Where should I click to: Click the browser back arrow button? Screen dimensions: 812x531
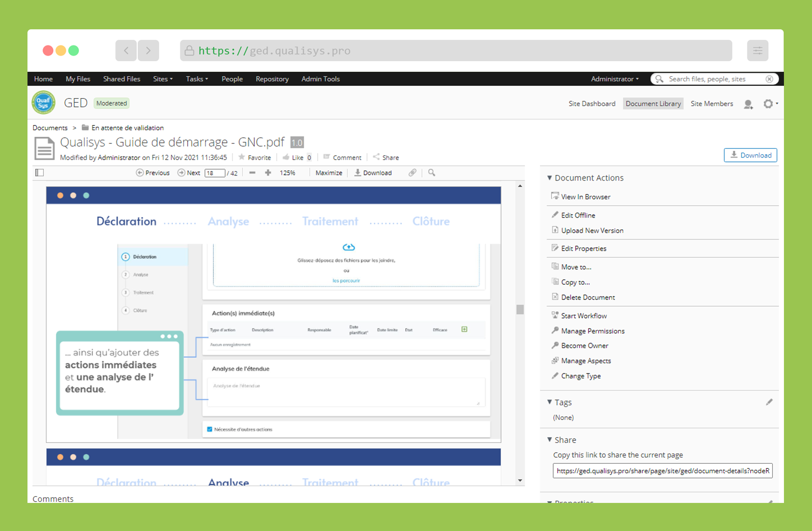click(126, 50)
